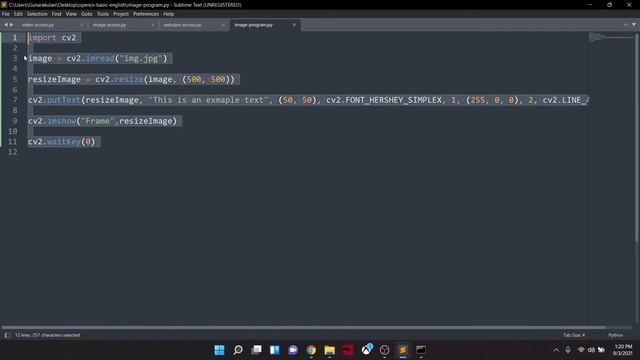Screen dimensions: 640x360
Task: Click the Sublime Text taskbar icon
Action: click(x=403, y=350)
